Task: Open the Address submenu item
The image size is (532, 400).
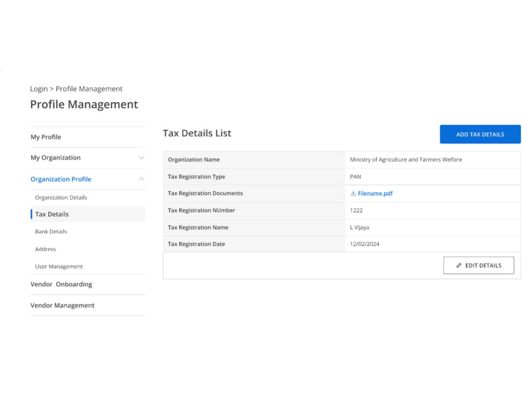Action: 45,249
